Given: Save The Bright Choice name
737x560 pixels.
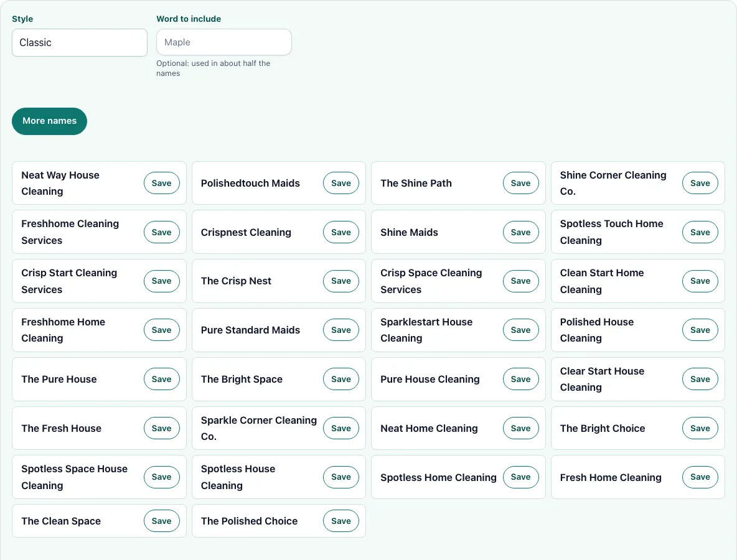Looking at the screenshot, I should (x=700, y=429).
